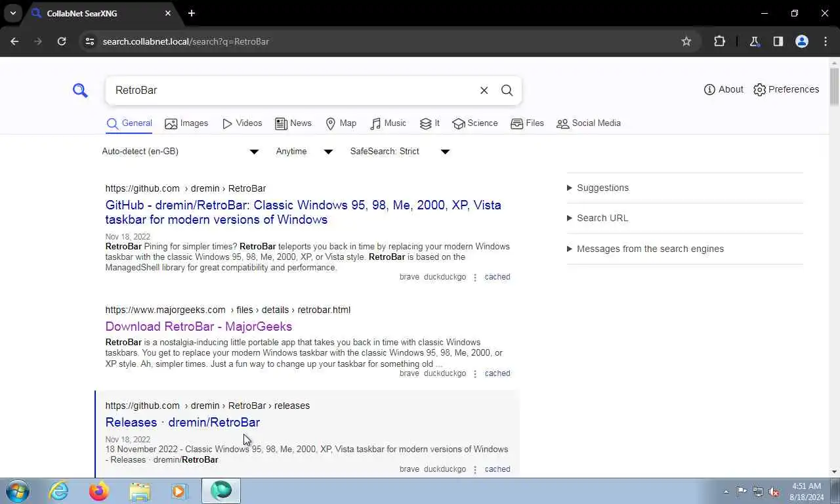The width and height of the screenshot is (840, 504).
Task: Bookmark this page with star icon
Action: point(686,41)
